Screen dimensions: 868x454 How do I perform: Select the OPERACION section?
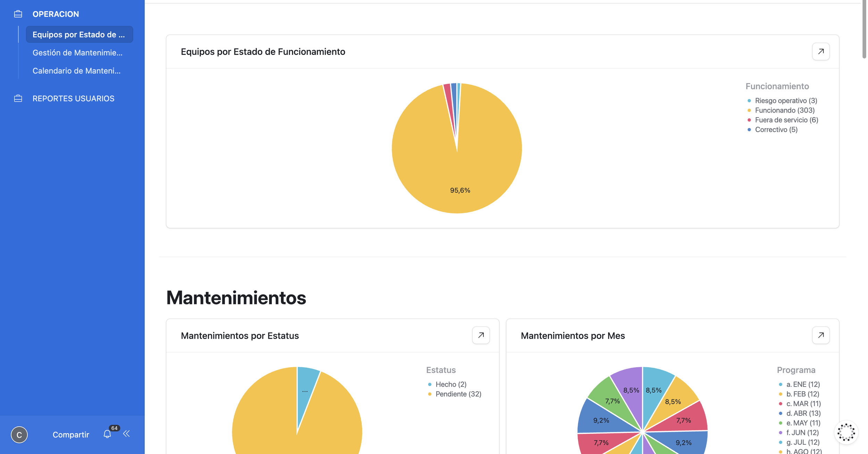(56, 14)
